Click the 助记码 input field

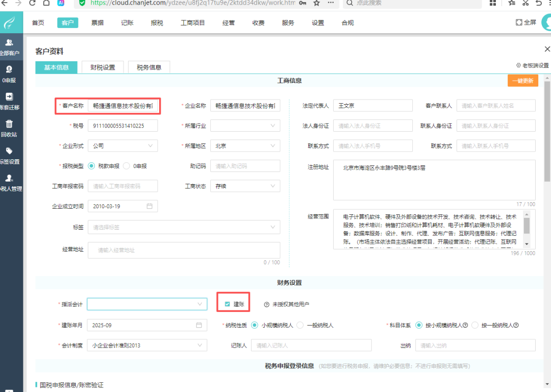pyautogui.click(x=245, y=166)
